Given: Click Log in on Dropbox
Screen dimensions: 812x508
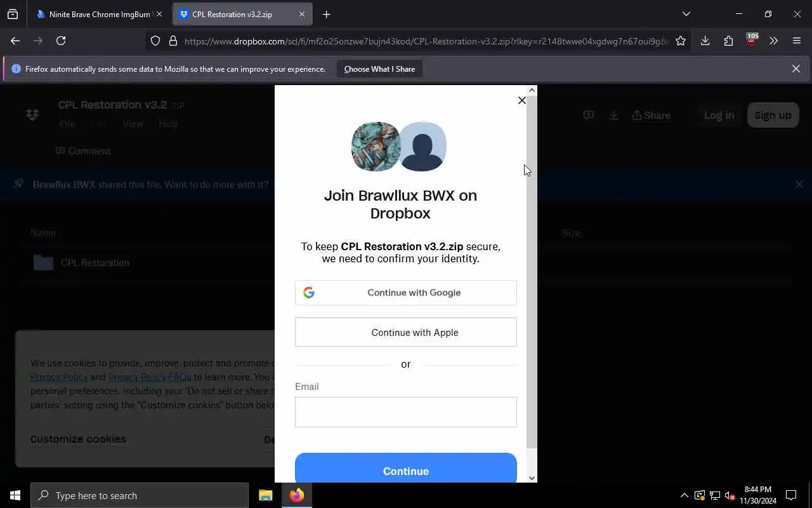Looking at the screenshot, I should click(719, 115).
